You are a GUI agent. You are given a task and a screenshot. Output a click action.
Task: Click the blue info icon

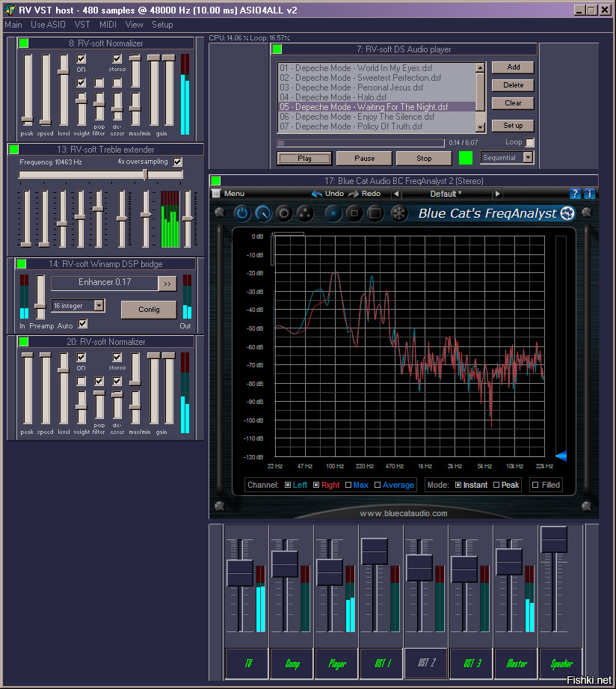point(589,194)
